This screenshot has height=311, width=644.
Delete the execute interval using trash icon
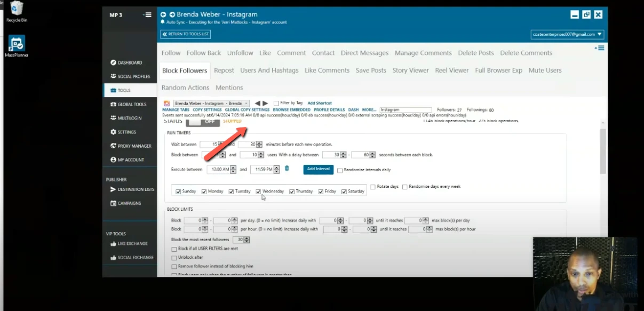click(287, 169)
